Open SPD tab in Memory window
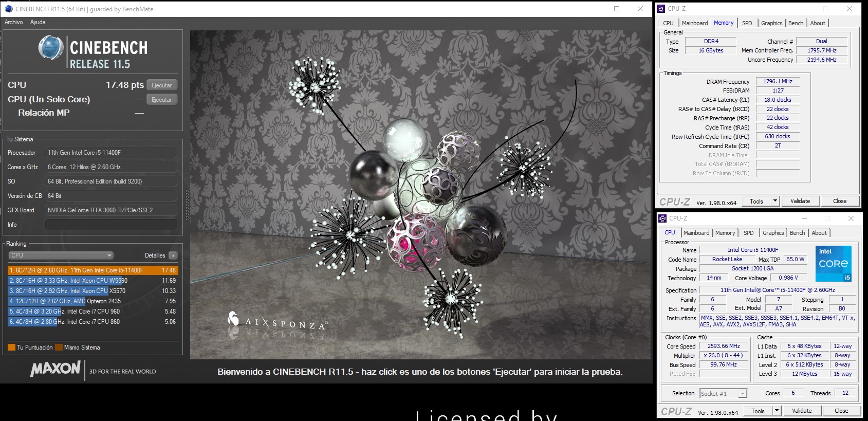Viewport: 868px width, 421px height. coord(747,23)
